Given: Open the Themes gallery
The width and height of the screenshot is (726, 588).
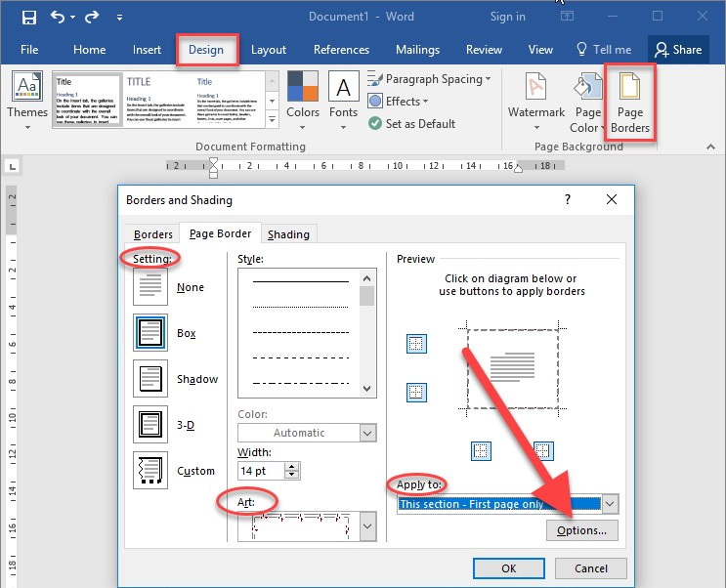Looking at the screenshot, I should click(26, 99).
